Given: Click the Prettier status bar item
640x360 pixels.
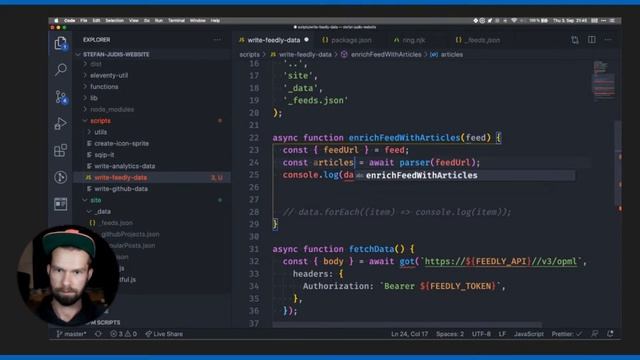Looking at the screenshot, I should [x=567, y=334].
